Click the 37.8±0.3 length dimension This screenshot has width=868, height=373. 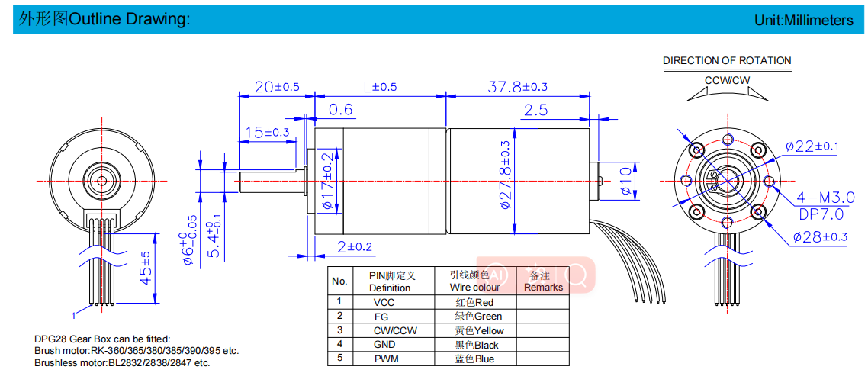click(x=517, y=87)
